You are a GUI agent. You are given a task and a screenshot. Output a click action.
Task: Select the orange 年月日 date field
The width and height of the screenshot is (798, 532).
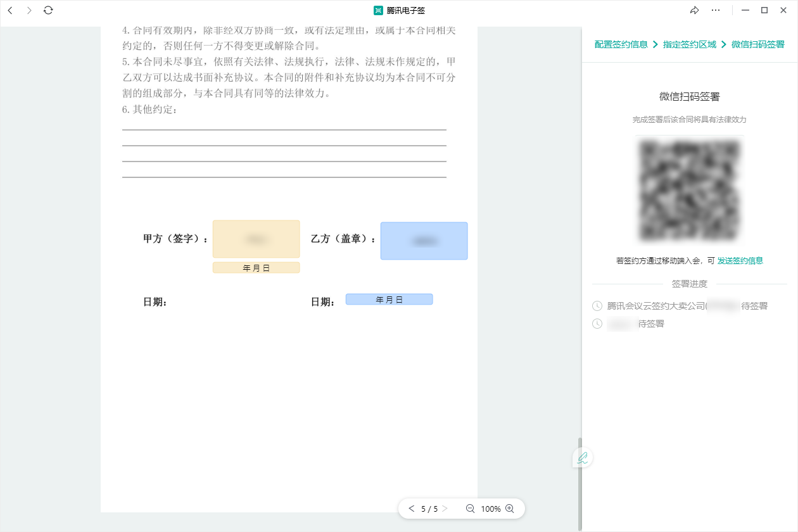pos(256,268)
